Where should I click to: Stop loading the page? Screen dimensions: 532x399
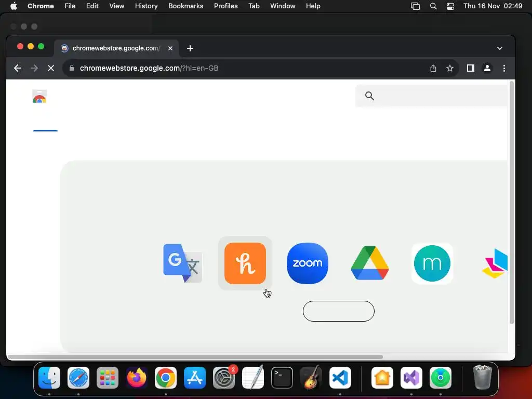tap(51, 68)
